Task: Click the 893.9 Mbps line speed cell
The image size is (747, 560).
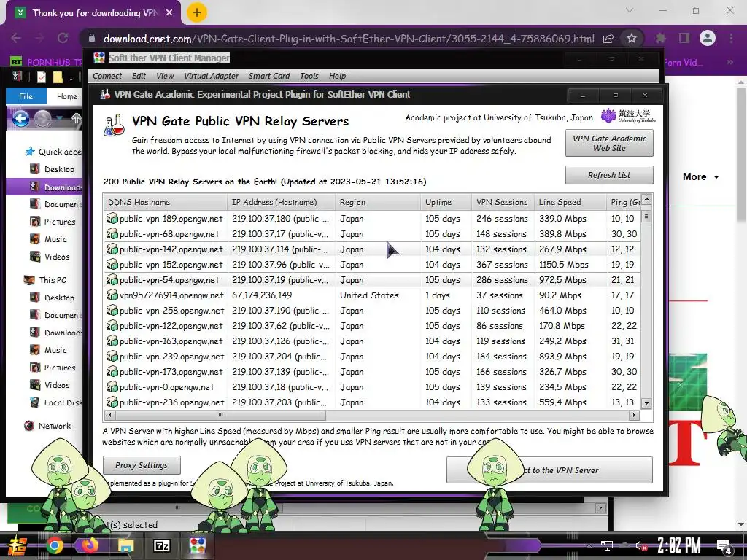Action: coord(562,356)
